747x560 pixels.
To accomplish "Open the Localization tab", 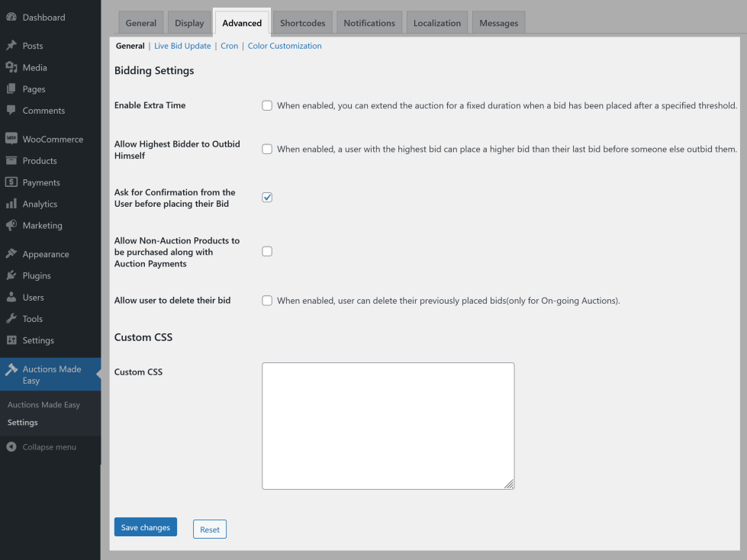I will point(437,23).
